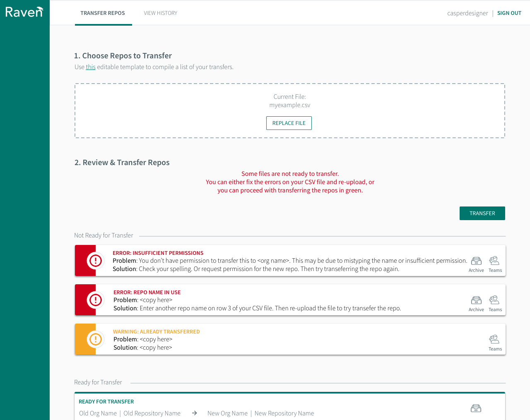Click 'Ready for Transfer' section label
The width and height of the screenshot is (530, 420).
98,382
